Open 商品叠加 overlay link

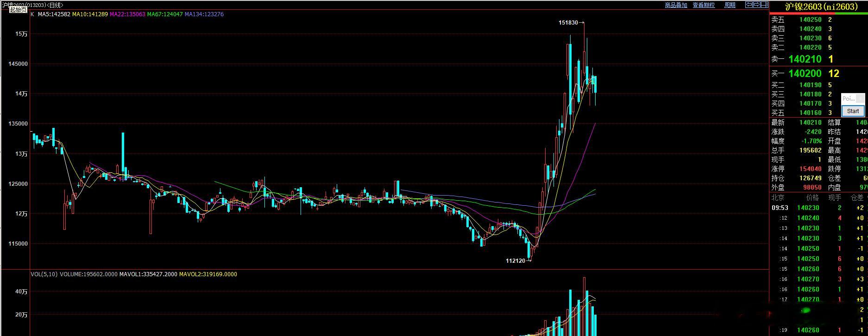[676, 5]
